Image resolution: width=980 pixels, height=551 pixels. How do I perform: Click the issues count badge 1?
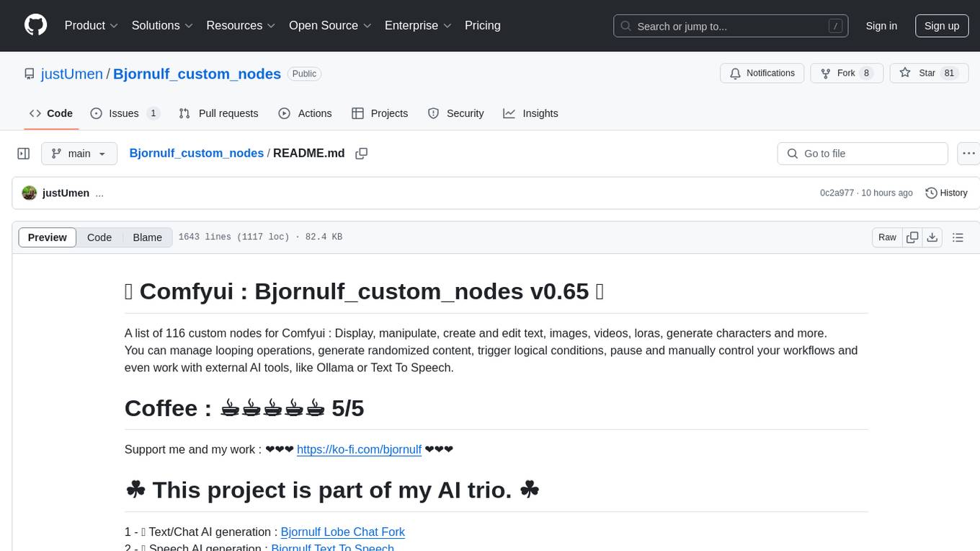pyautogui.click(x=153, y=113)
